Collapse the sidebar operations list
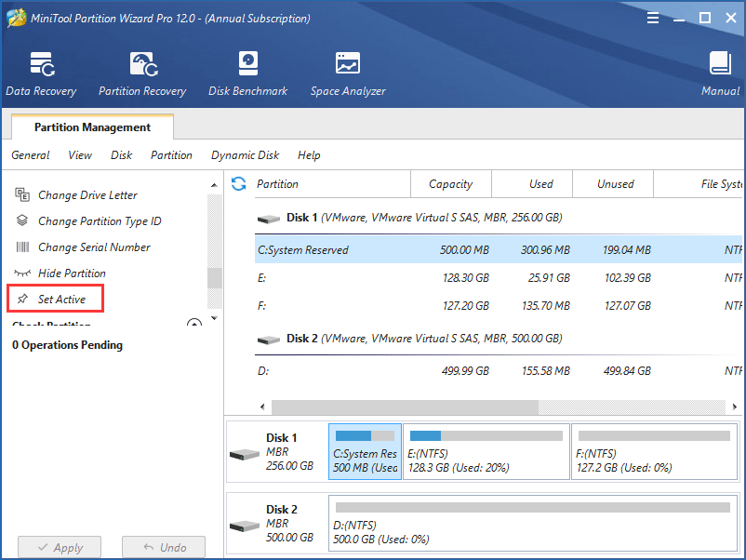The height and width of the screenshot is (560, 746). tap(194, 322)
